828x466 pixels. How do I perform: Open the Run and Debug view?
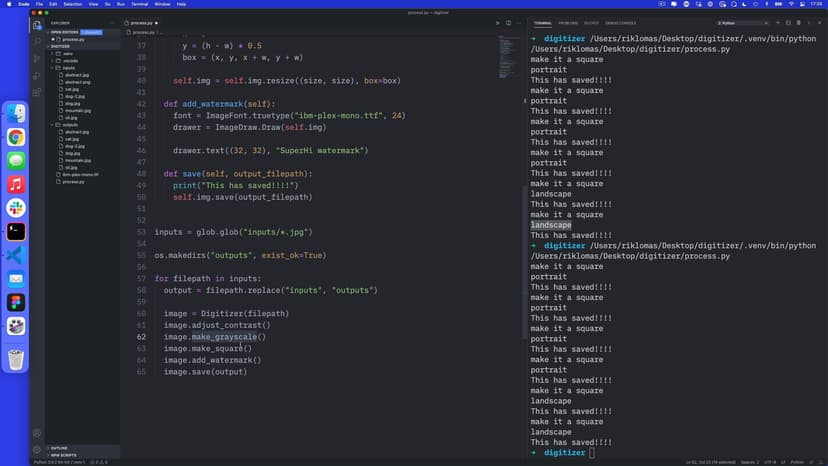click(x=37, y=77)
